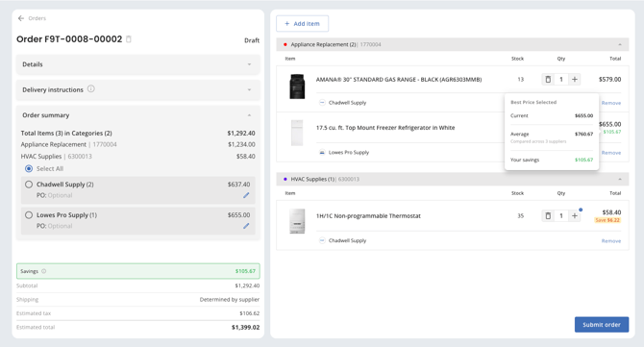The width and height of the screenshot is (644, 347).
Task: Click the 17.5 cu. ft. Refrigerator name
Action: pos(385,128)
